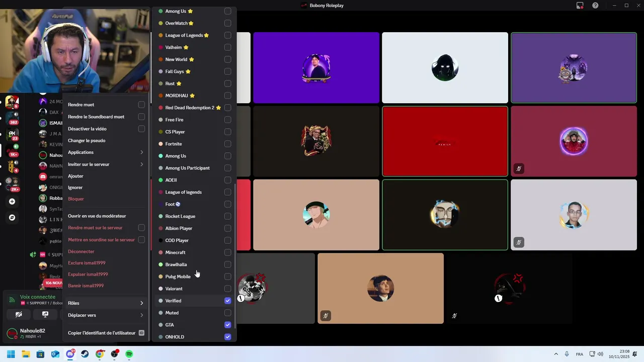Open Steam from the taskbar
This screenshot has width=644, height=362.
point(85,354)
